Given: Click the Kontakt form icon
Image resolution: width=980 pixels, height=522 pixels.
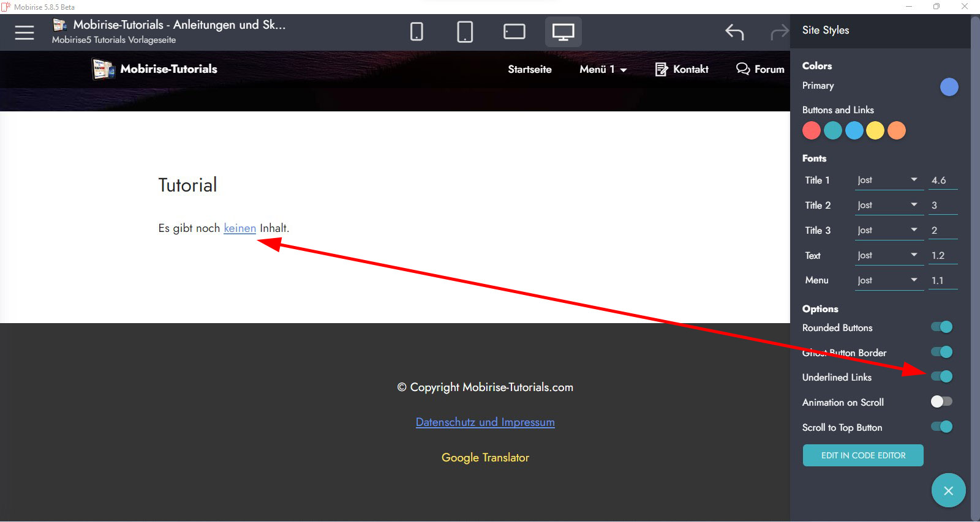Looking at the screenshot, I should coord(661,69).
